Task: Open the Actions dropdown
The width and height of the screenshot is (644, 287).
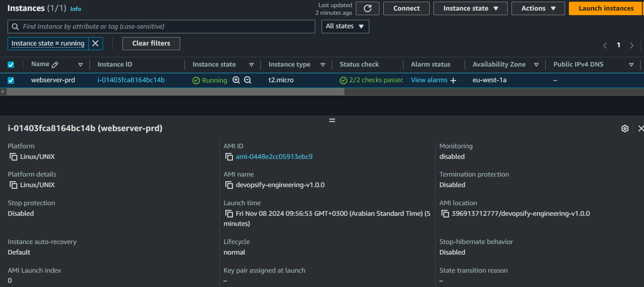Action: [538, 8]
